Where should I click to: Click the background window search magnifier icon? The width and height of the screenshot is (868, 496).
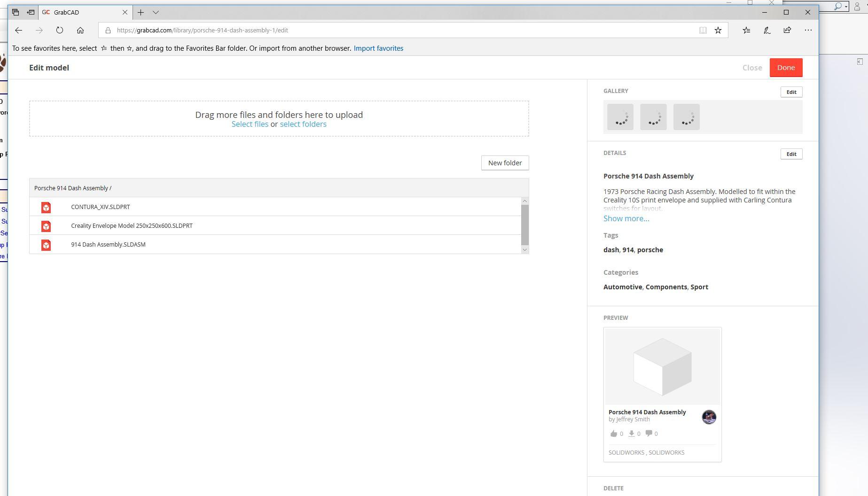(x=838, y=7)
